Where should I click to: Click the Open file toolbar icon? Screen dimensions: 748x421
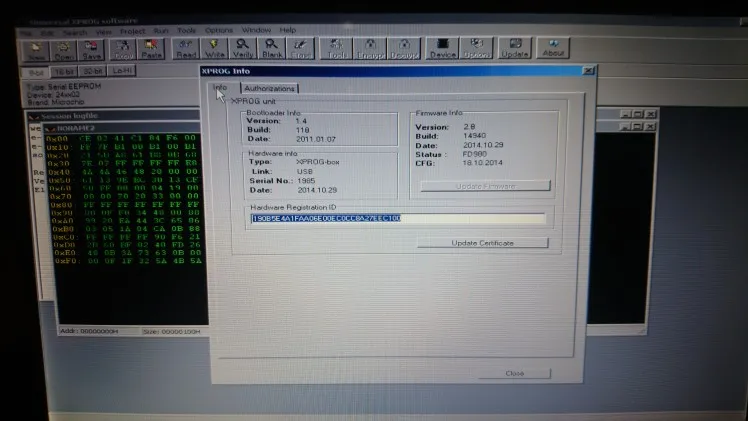(x=63, y=50)
